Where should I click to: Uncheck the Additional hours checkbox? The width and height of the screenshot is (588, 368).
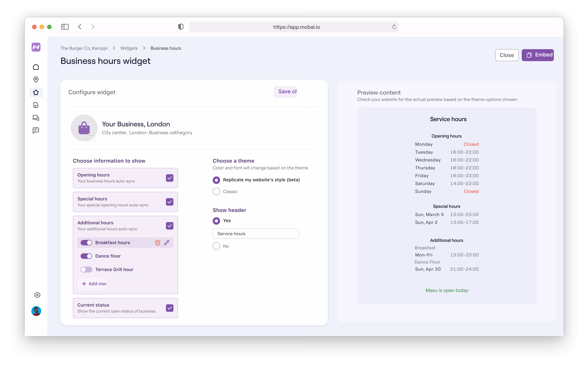coord(170,226)
